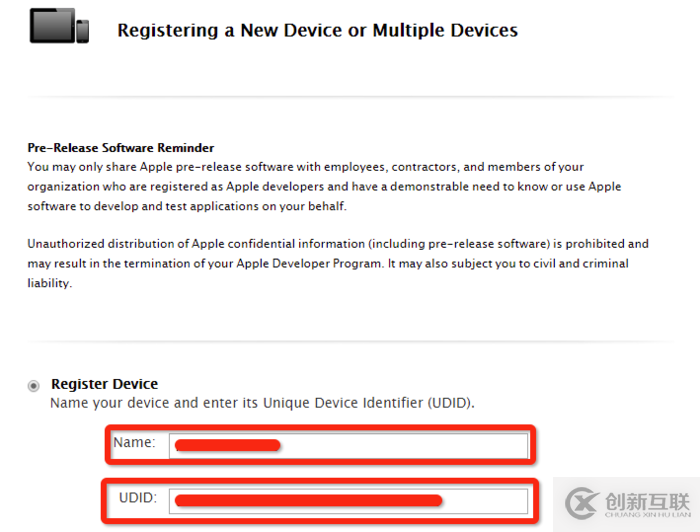Screen dimensions: 700x532
Task: Click the circular watermark logo icon
Action: click(582, 503)
